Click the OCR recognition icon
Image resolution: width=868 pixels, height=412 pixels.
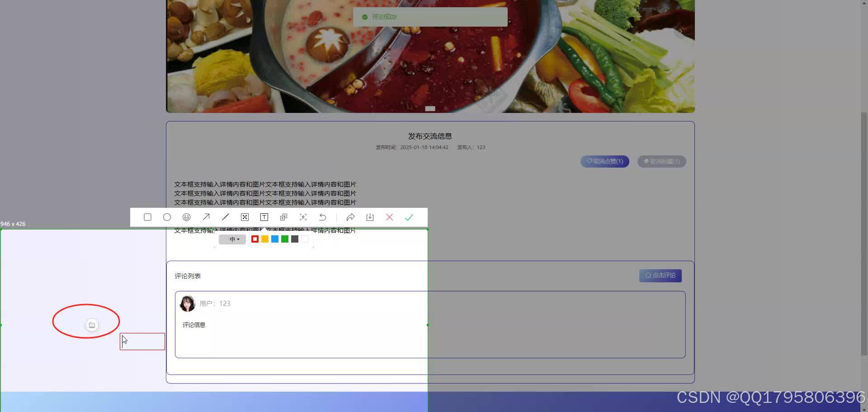(303, 217)
